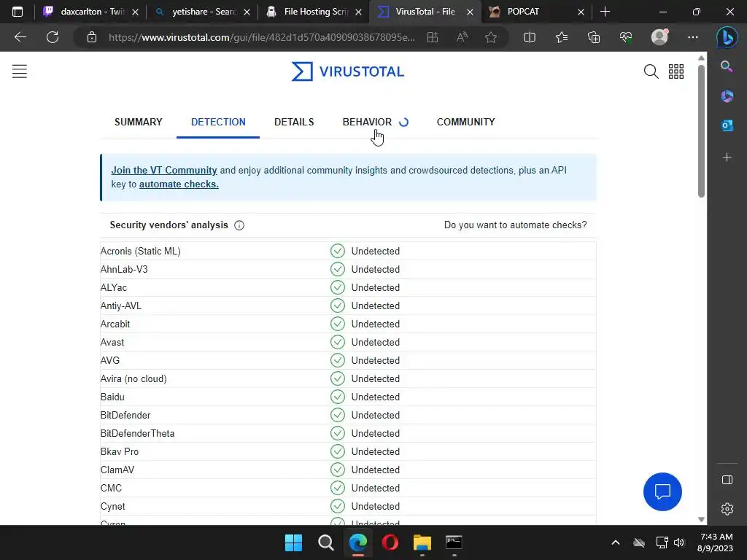Open the split screen icon

pyautogui.click(x=530, y=37)
